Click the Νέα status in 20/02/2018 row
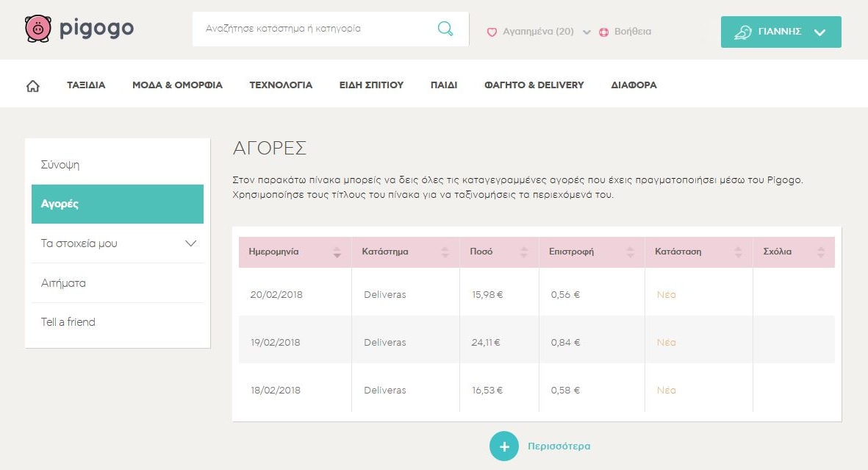868x470 pixels. [667, 295]
